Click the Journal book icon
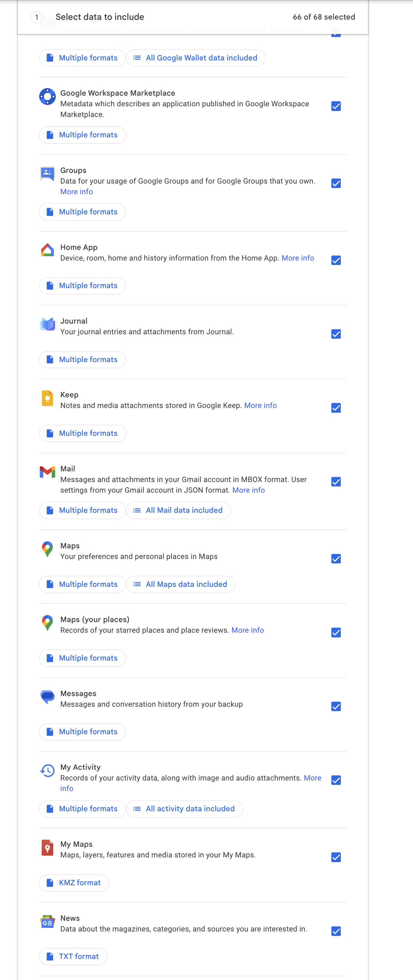The image size is (413, 980). click(48, 324)
